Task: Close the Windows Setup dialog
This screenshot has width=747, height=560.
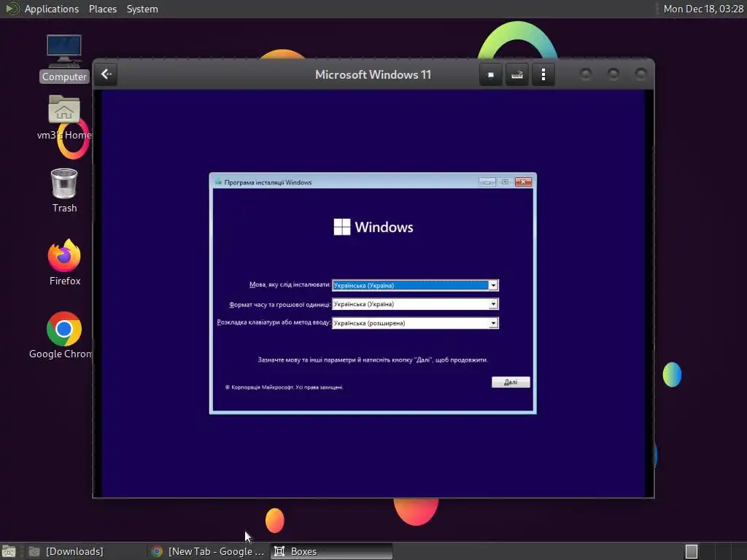Action: point(523,182)
